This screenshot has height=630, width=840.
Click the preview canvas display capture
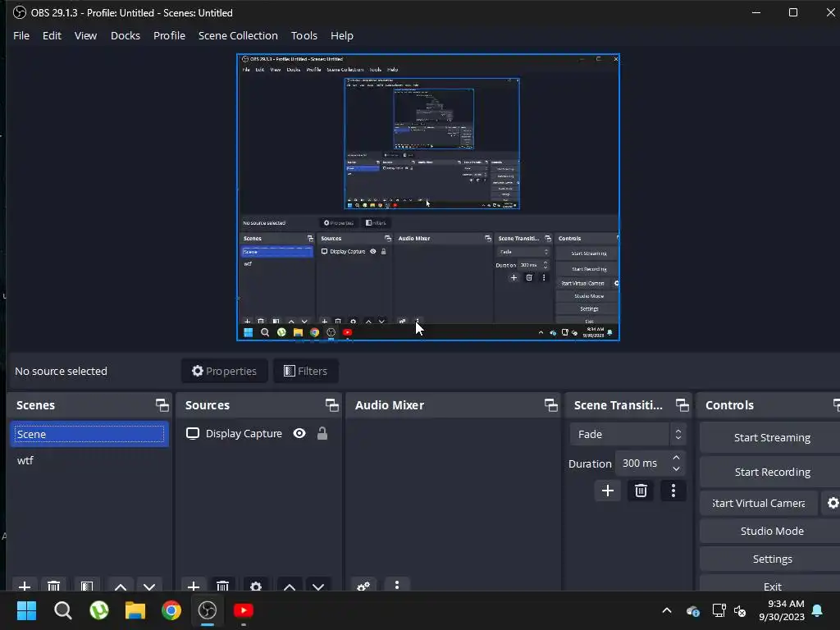(428, 197)
